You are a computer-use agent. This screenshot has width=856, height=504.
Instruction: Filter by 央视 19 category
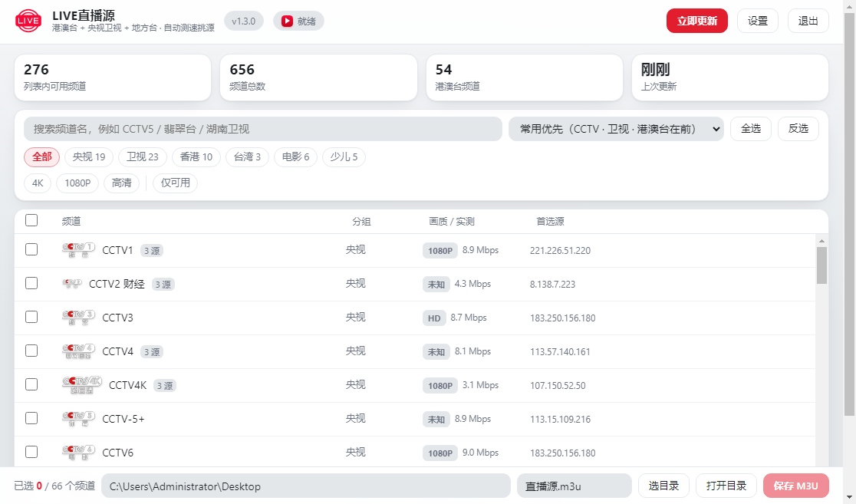89,157
